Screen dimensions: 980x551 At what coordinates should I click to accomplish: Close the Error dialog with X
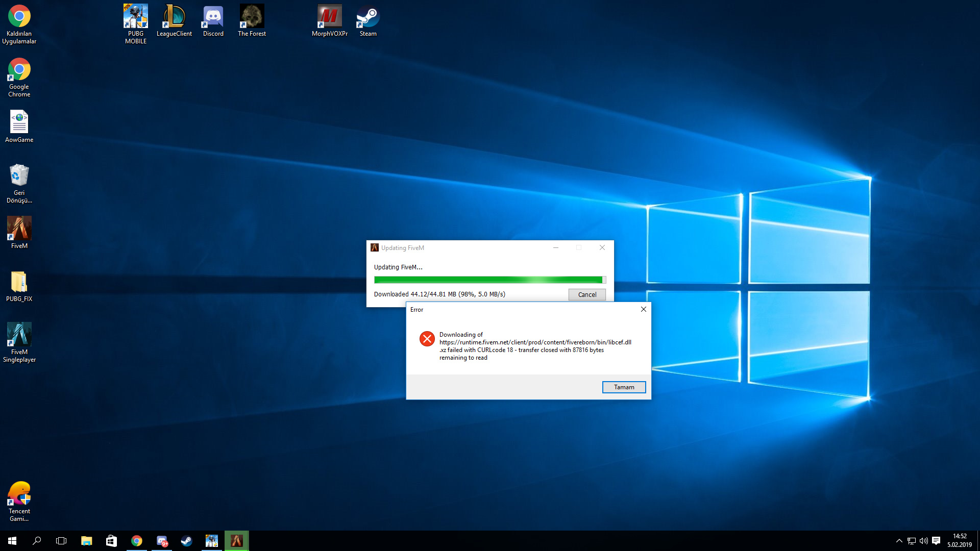click(x=643, y=309)
